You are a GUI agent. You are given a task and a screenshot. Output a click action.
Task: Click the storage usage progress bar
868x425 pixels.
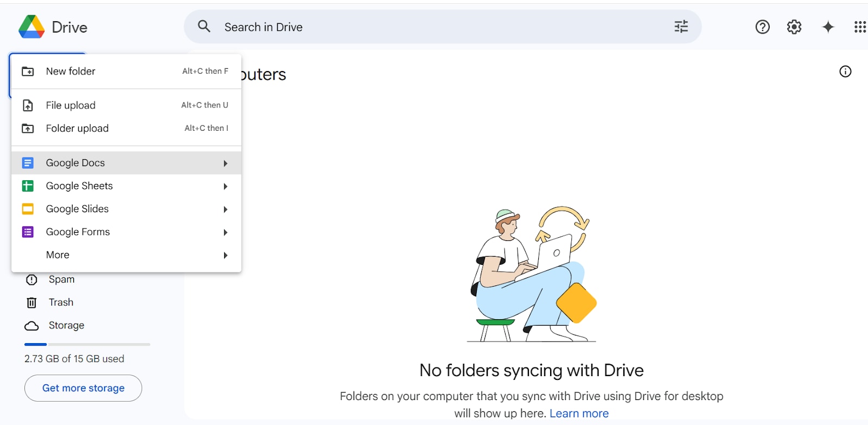(x=87, y=344)
